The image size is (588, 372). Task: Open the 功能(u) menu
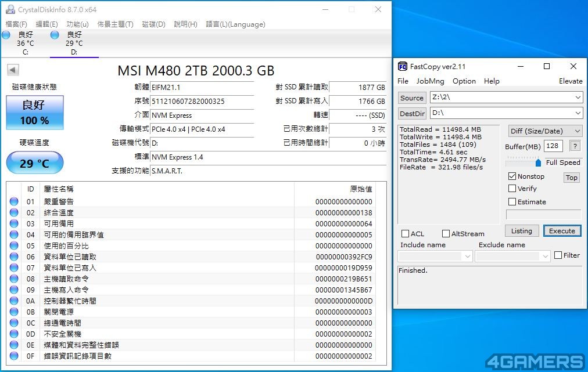pos(77,24)
